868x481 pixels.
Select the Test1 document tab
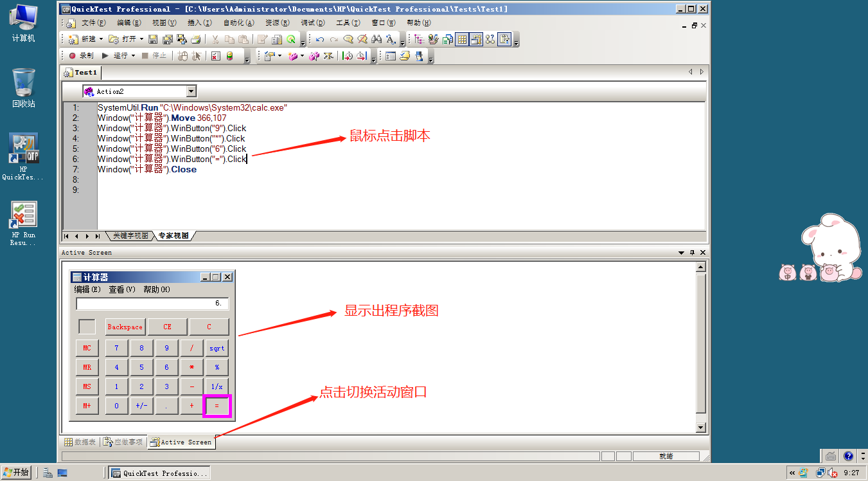pos(80,73)
